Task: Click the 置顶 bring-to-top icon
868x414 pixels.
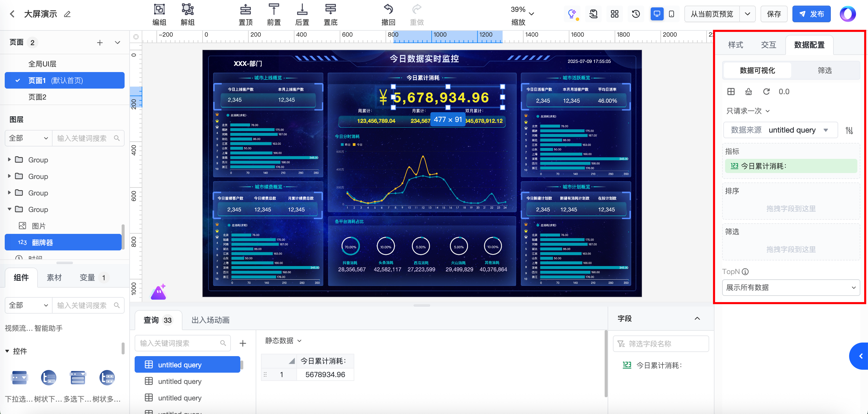Action: click(x=245, y=10)
